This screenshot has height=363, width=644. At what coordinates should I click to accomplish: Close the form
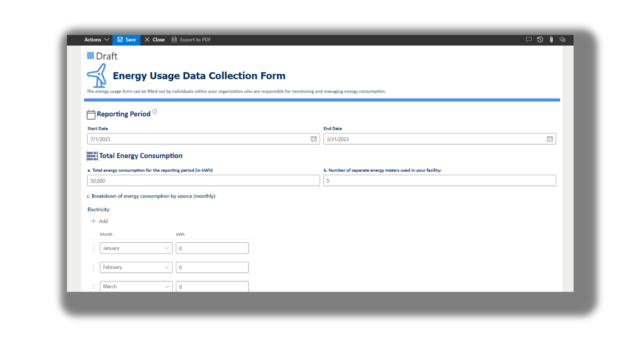pyautogui.click(x=155, y=40)
